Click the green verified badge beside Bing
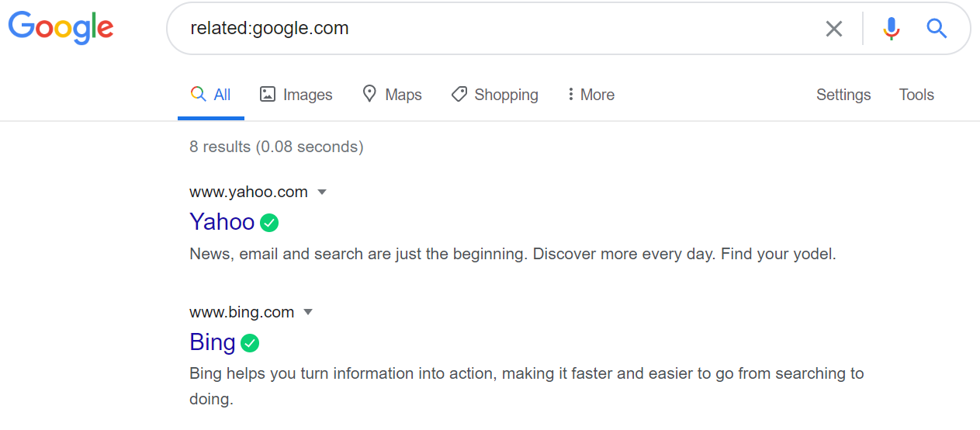The width and height of the screenshot is (980, 430). point(250,342)
